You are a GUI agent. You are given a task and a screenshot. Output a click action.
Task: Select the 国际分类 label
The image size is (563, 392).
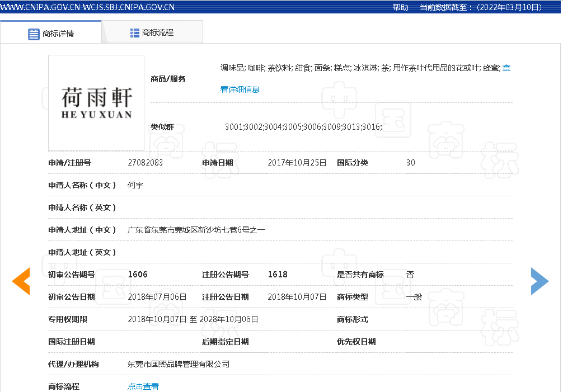tap(353, 163)
